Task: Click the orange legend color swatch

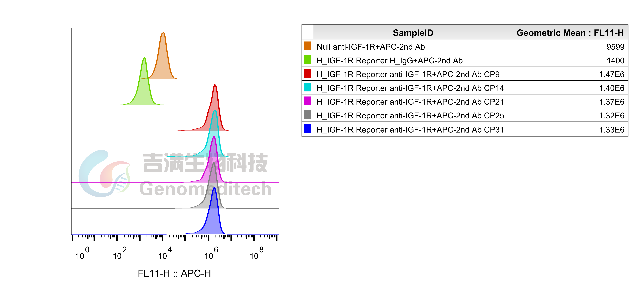Action: 307,46
